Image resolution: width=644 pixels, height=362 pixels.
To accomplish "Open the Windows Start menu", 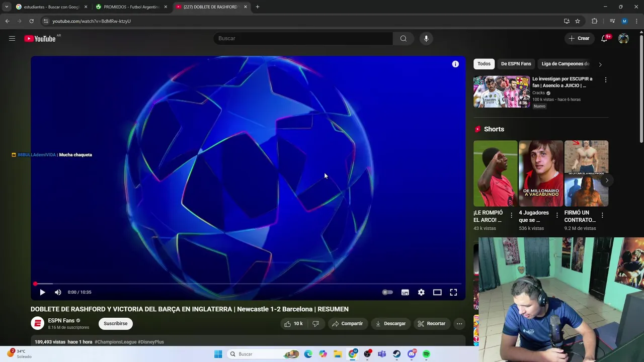I will [218, 354].
